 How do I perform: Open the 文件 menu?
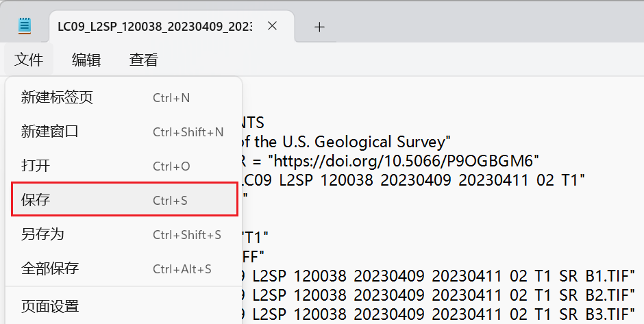pos(29,60)
